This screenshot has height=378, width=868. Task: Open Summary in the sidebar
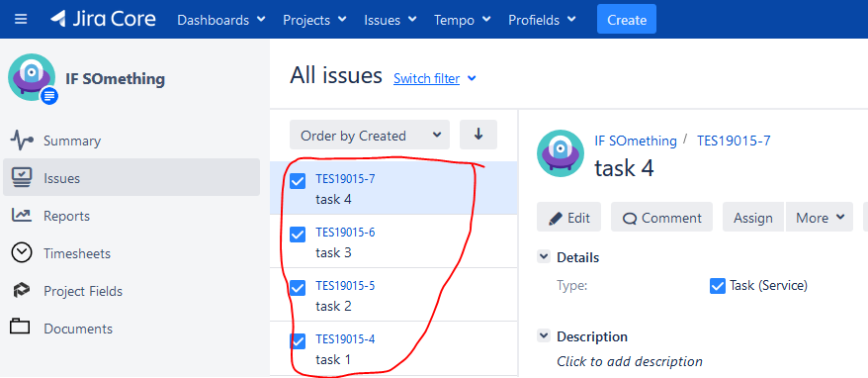131,141
